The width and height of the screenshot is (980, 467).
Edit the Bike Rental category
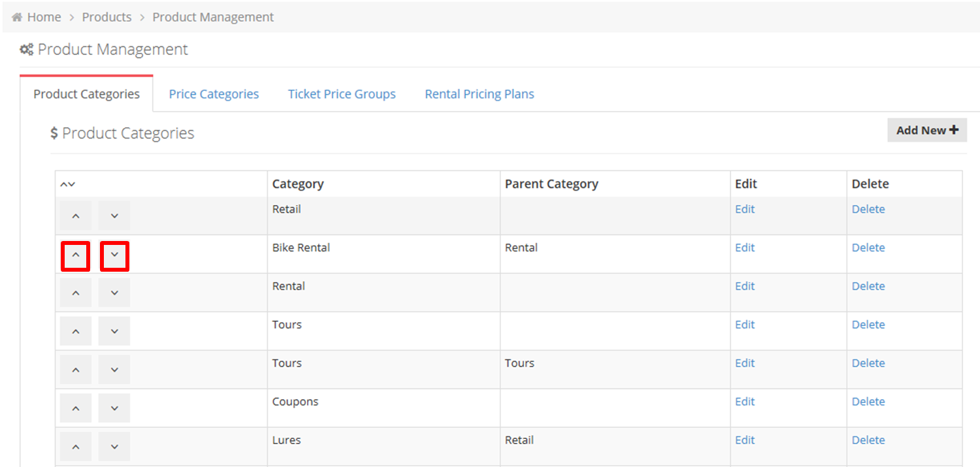(x=745, y=248)
